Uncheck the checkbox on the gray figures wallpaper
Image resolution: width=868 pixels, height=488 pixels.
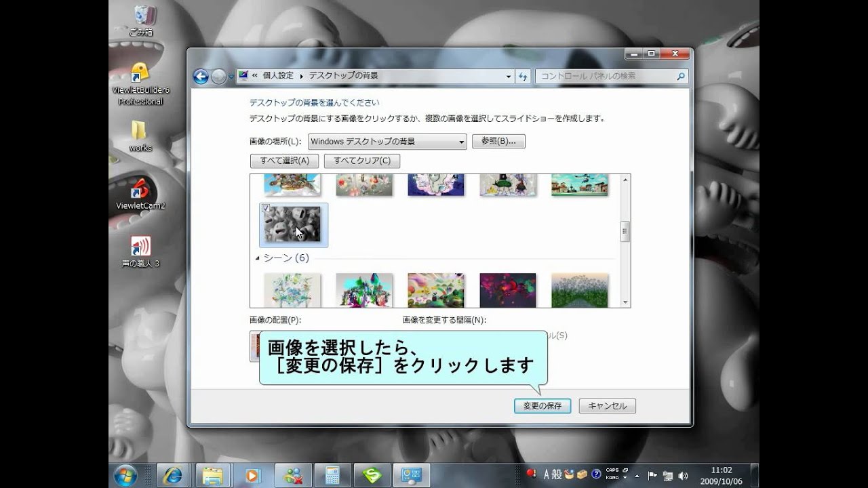click(x=267, y=208)
